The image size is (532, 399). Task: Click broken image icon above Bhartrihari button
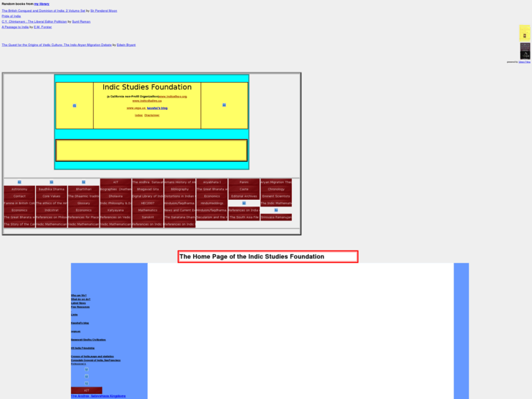[83, 182]
